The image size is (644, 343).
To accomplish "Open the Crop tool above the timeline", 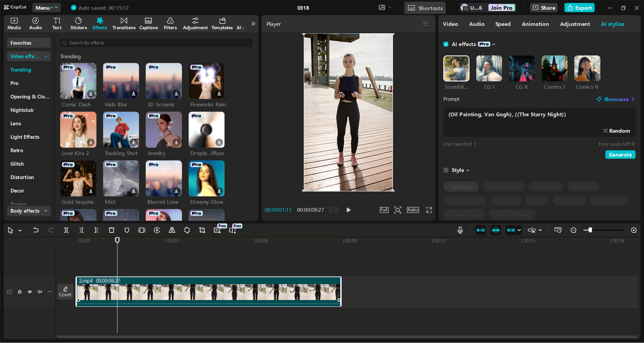I will [202, 230].
